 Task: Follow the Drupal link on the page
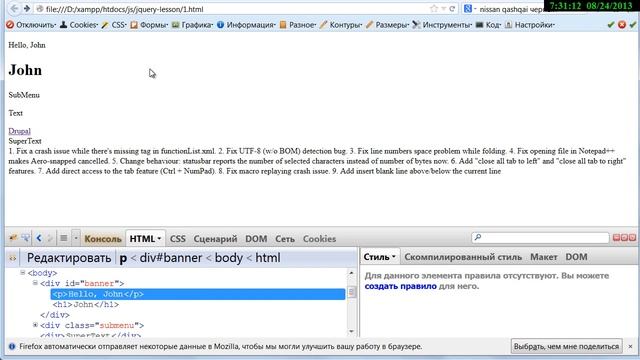click(19, 131)
